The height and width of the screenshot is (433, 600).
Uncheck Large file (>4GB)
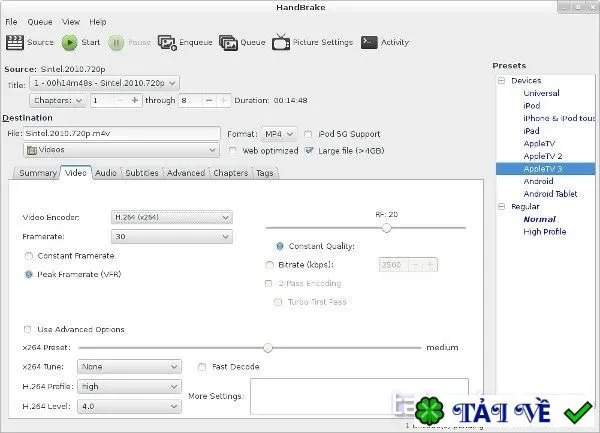(309, 151)
